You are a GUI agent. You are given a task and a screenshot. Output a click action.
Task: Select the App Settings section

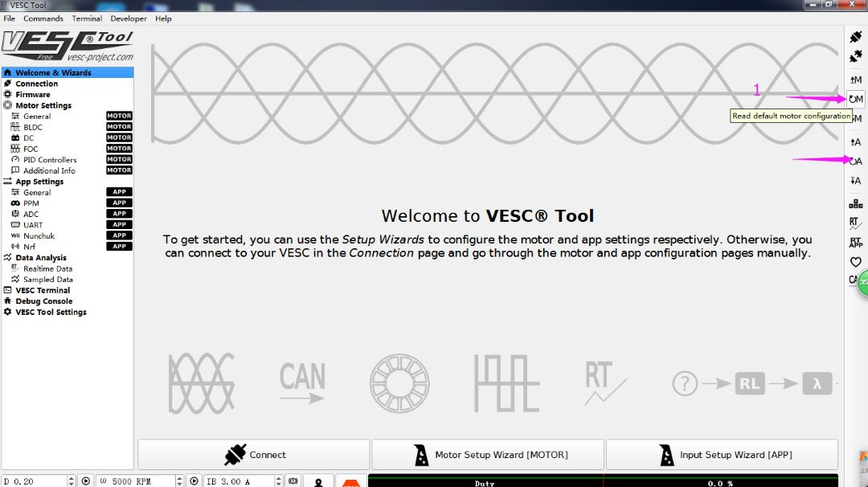(68, 182)
